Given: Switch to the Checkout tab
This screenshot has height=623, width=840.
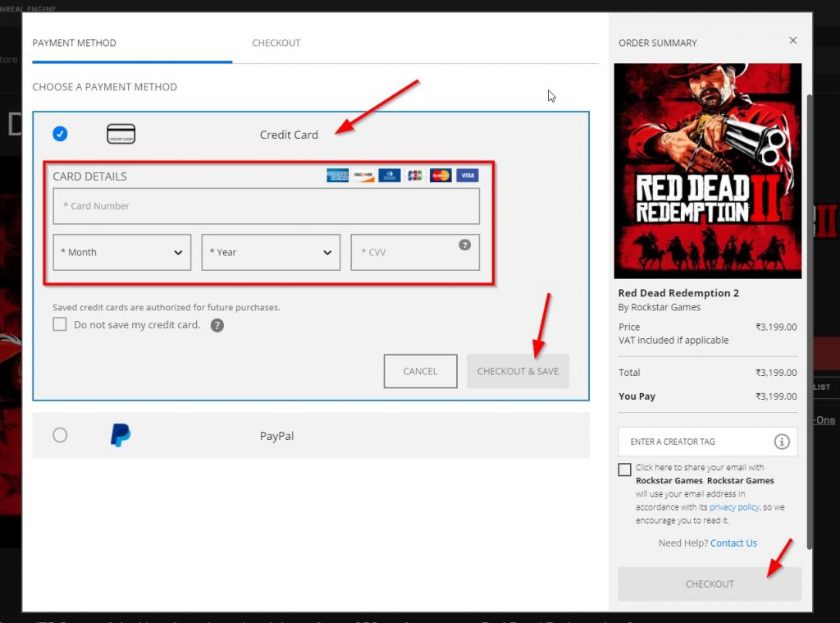Looking at the screenshot, I should [x=276, y=43].
